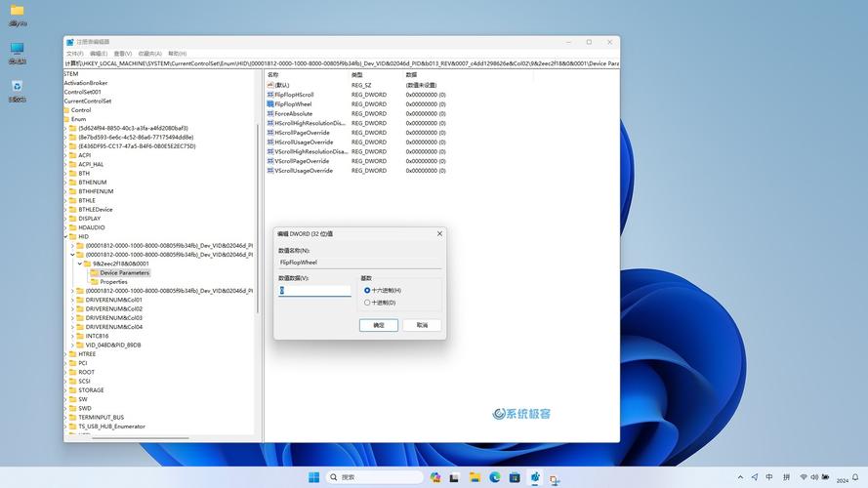Viewport: 868px width, 488px height.
Task: Click the ForceAbsolute DWORD value icon
Action: (x=270, y=113)
